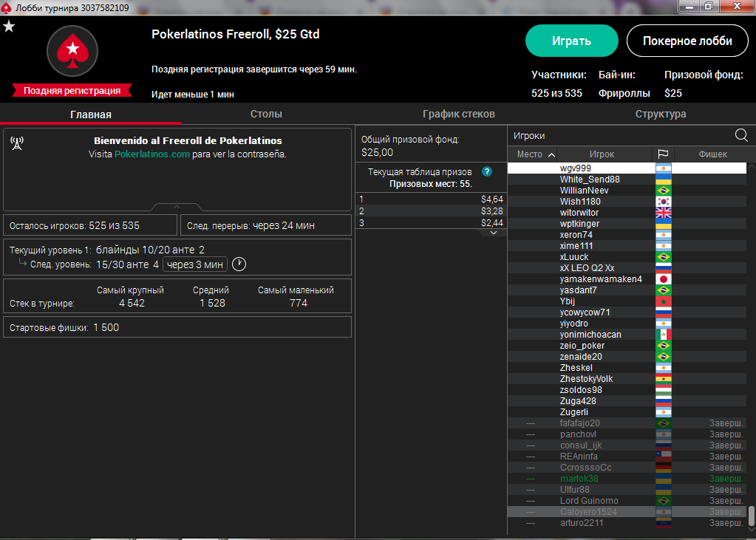Viewport: 756px width, 540px height.
Task: Sort by Фишек column header
Action: [x=712, y=154]
